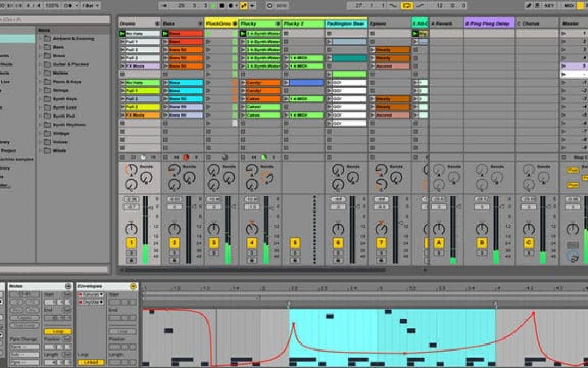Expand the Winds folder
Viewport: 588px width, 368px height.
(x=40, y=150)
